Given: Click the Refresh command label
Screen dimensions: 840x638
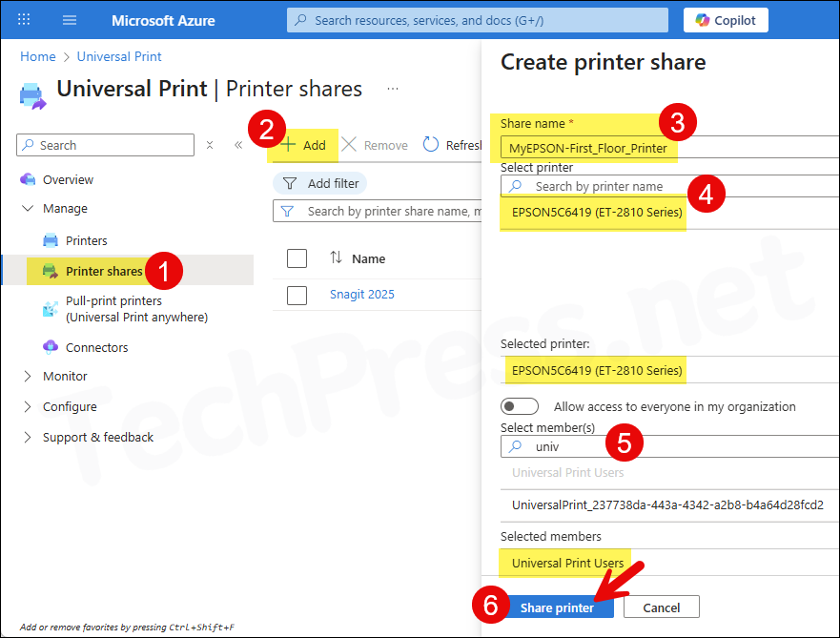Looking at the screenshot, I should point(464,145).
